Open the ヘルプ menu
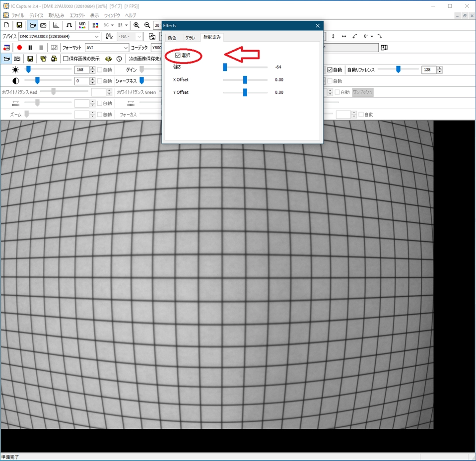Image resolution: width=476 pixels, height=461 pixels. (x=131, y=15)
